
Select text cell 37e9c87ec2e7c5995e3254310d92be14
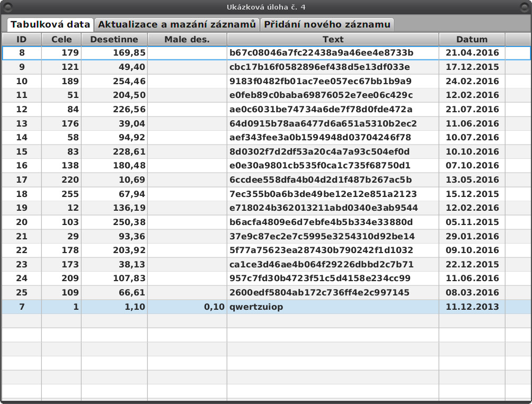coord(333,237)
